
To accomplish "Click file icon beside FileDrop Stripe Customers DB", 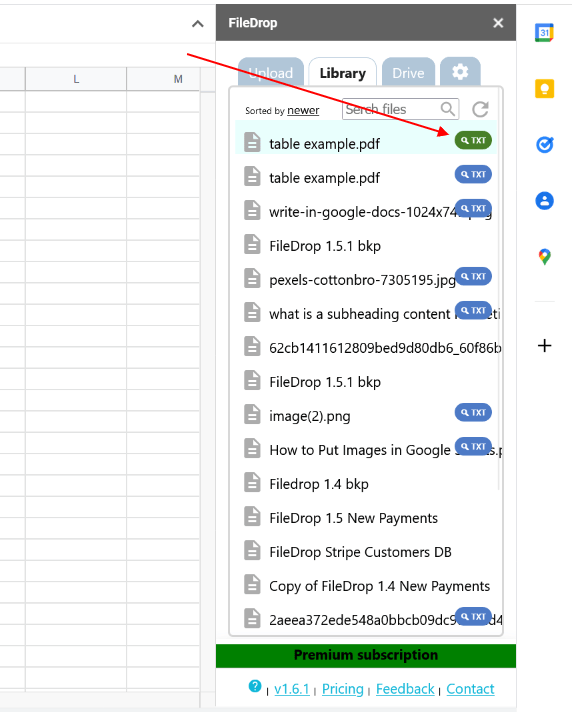I will pos(252,550).
